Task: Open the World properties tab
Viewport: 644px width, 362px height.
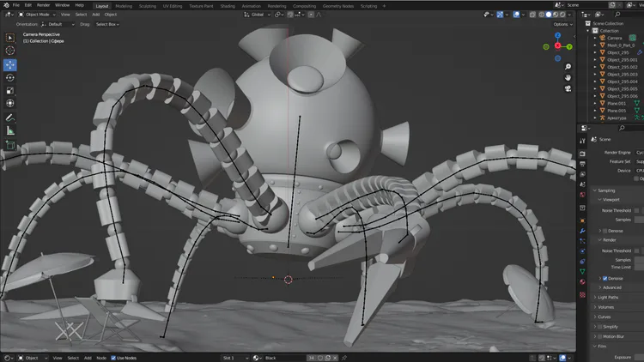Action: click(582, 195)
